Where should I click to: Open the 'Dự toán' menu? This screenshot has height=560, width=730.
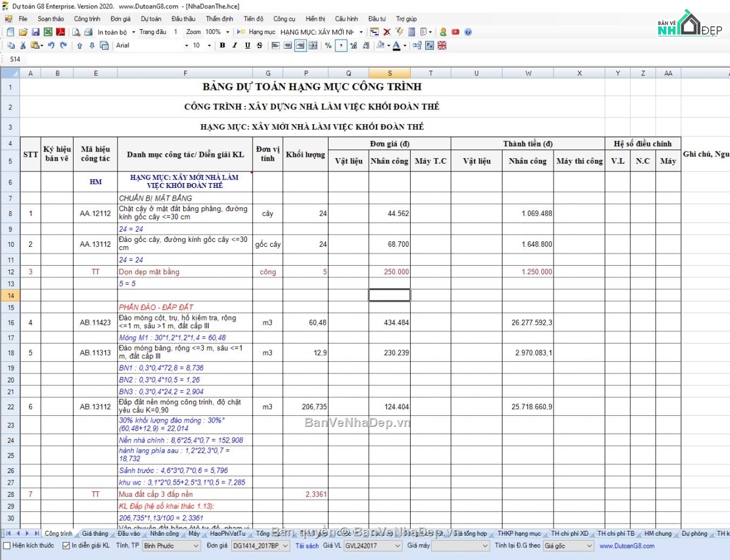pyautogui.click(x=151, y=19)
